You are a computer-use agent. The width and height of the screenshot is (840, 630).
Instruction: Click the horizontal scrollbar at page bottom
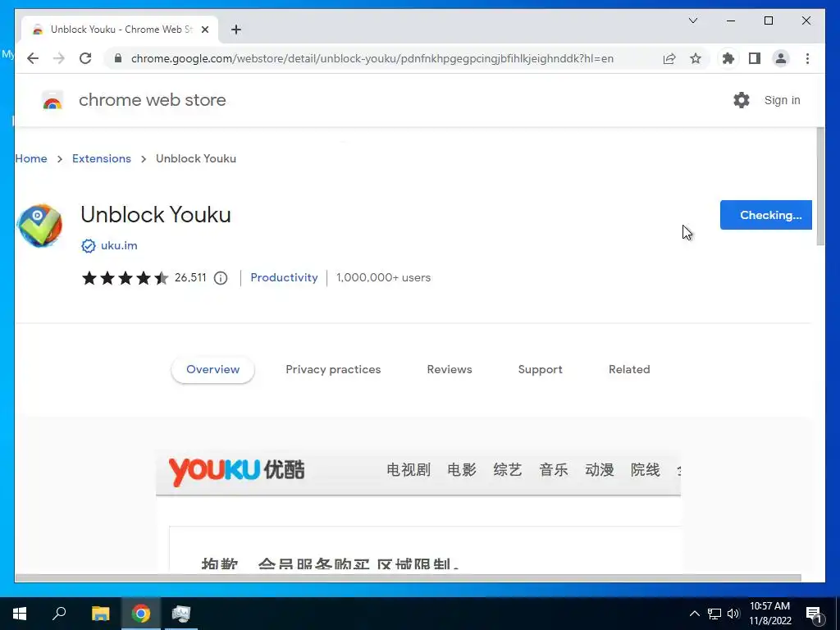(x=408, y=578)
